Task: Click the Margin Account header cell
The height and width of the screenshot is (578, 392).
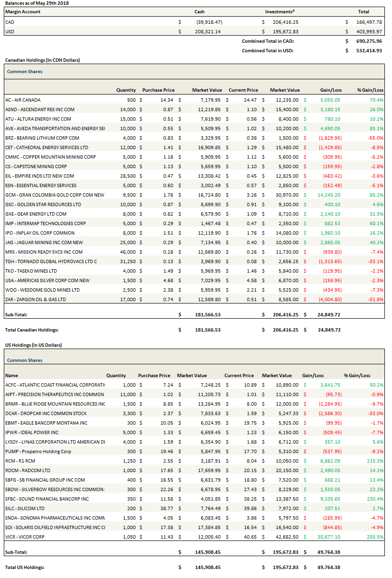Action: tap(23, 12)
